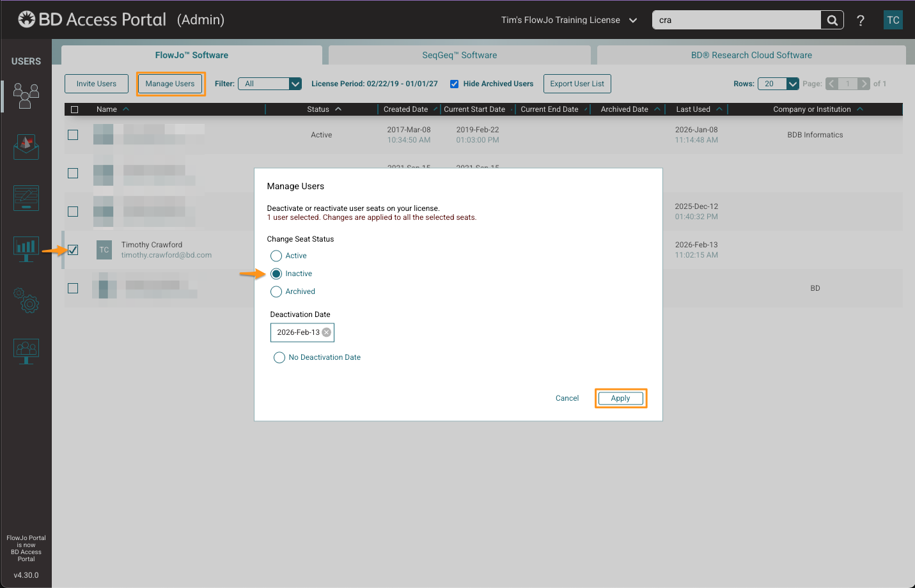Select the Active seat status option

pos(276,256)
